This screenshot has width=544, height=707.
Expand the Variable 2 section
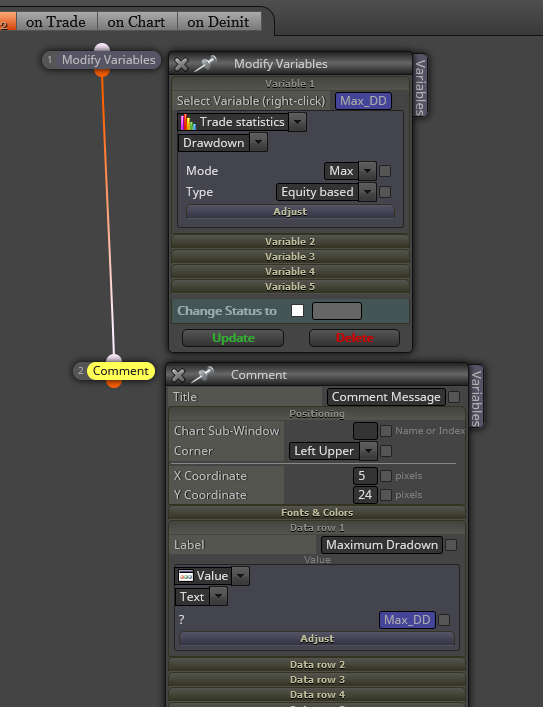[290, 242]
